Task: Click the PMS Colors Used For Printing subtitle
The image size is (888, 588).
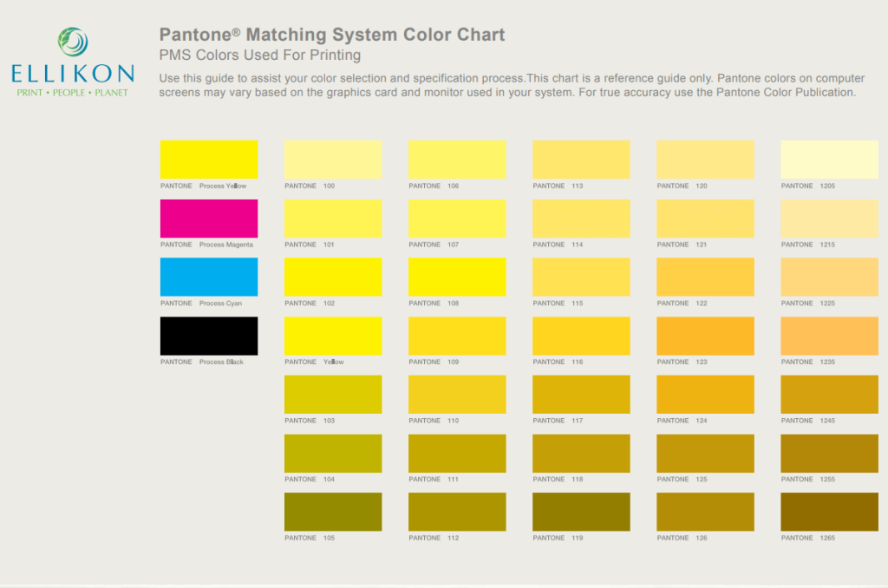Action: click(x=260, y=56)
